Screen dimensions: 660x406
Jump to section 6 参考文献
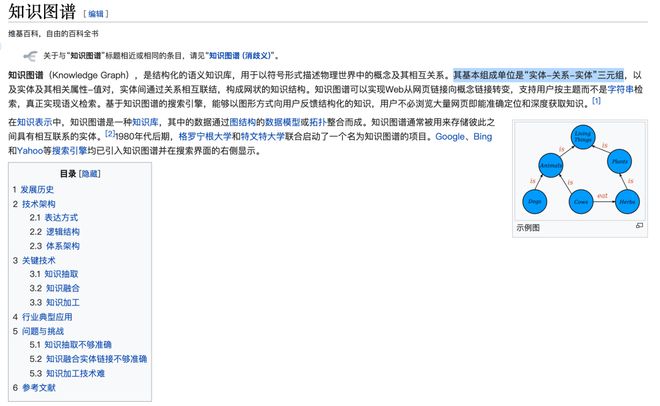34,387
